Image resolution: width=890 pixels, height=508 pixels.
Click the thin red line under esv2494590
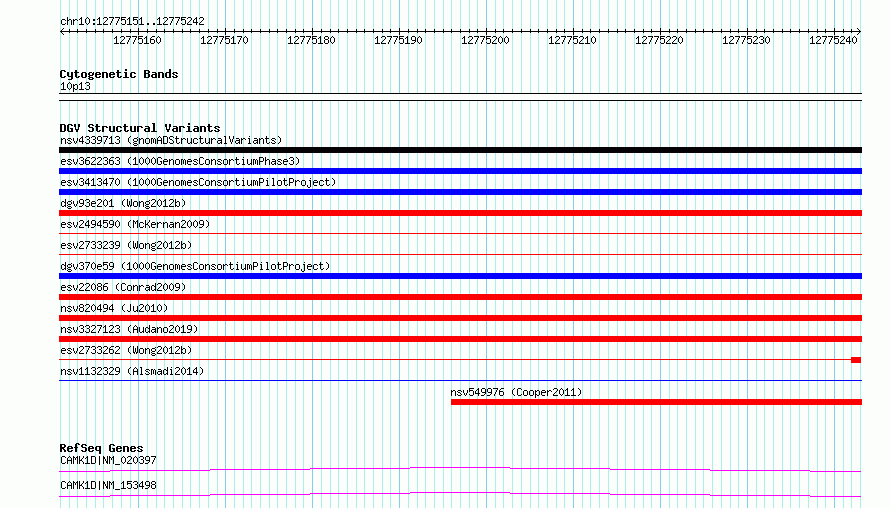460,233
